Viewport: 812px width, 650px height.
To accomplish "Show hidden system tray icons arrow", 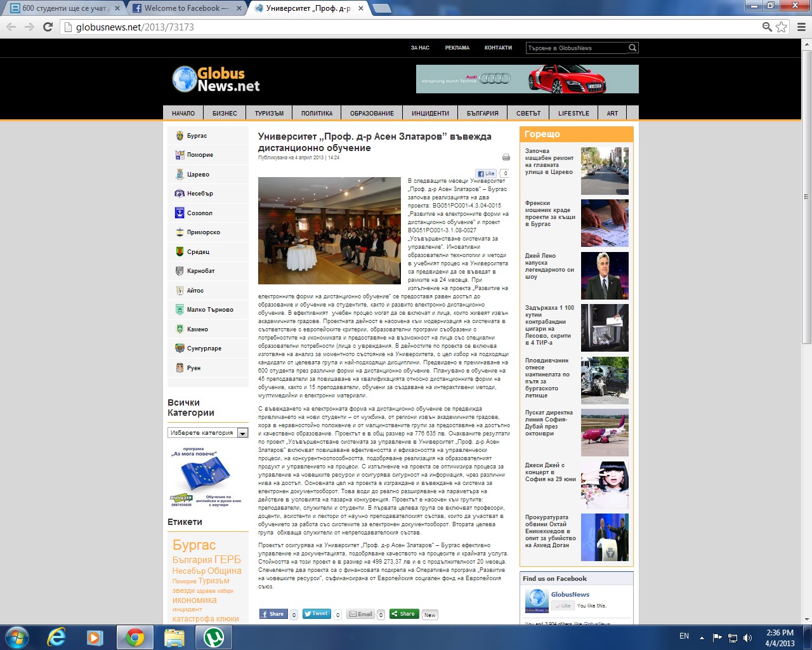I will pyautogui.click(x=702, y=637).
